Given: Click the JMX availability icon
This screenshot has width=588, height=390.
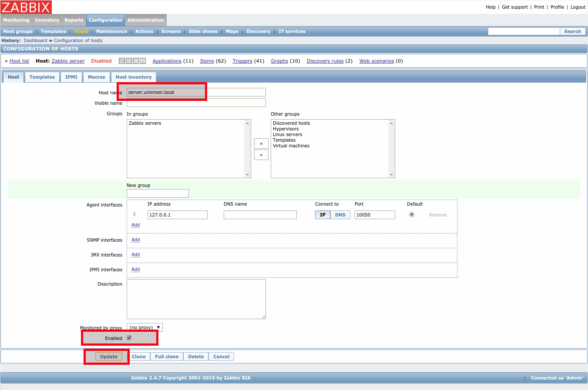Looking at the screenshot, I should (136, 61).
